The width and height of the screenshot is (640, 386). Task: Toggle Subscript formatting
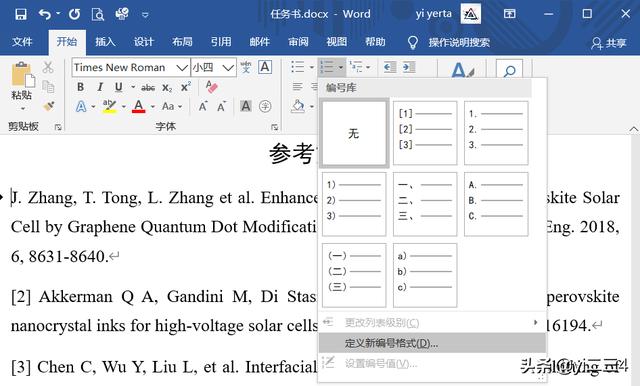(x=167, y=87)
